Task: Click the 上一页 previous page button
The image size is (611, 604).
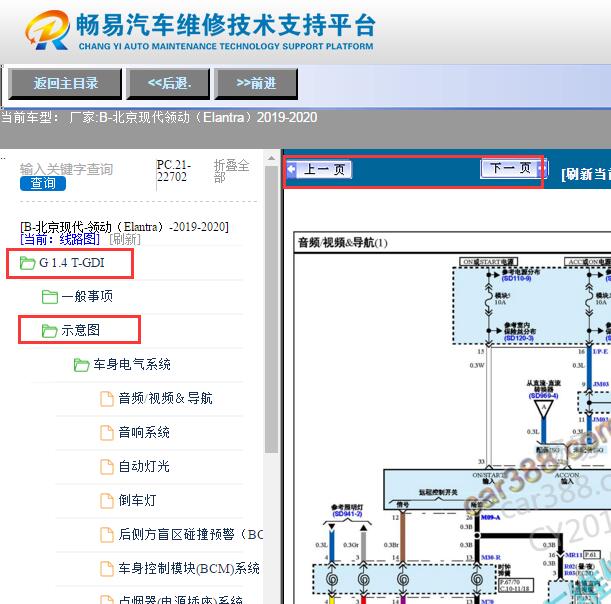Action: tap(319, 170)
